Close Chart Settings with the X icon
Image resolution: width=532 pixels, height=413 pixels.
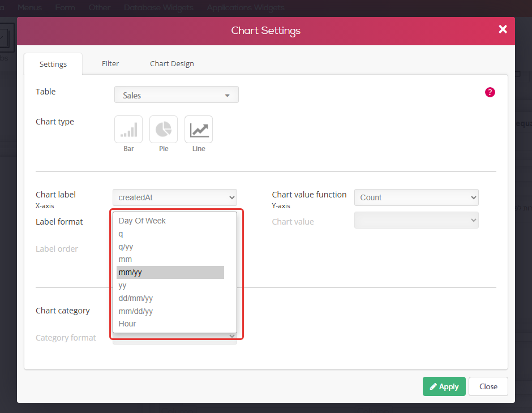pyautogui.click(x=503, y=29)
